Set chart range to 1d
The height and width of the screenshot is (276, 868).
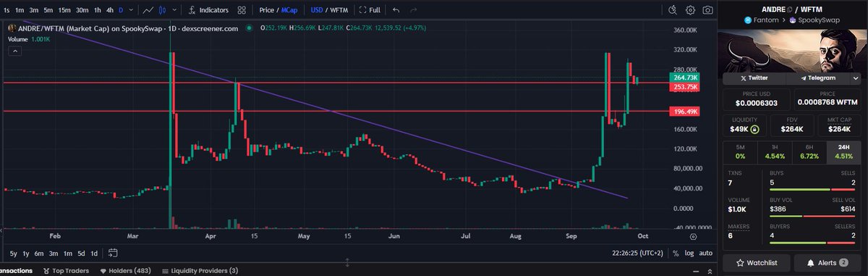(94, 254)
